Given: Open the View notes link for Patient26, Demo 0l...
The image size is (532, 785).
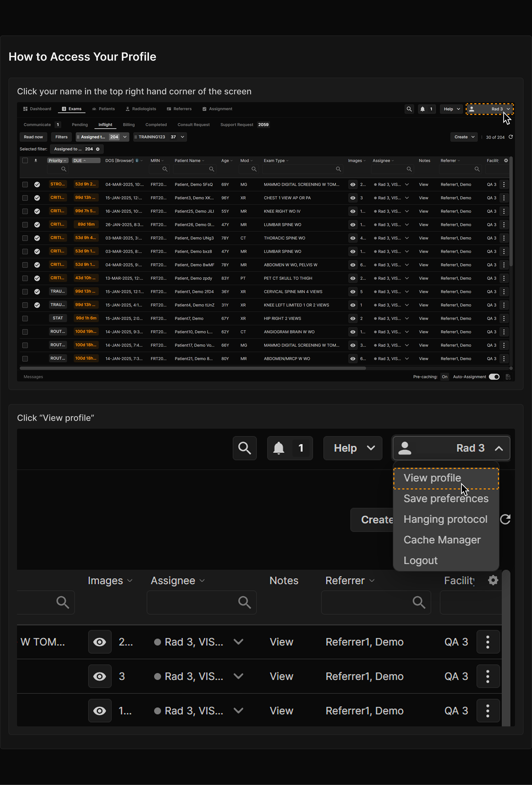Looking at the screenshot, I should click(x=423, y=225).
